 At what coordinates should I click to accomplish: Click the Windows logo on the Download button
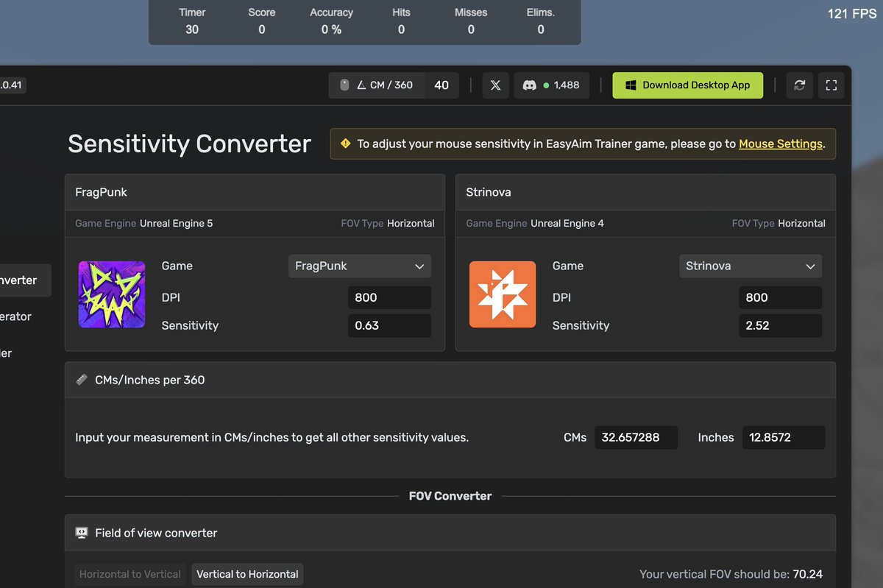click(x=631, y=85)
